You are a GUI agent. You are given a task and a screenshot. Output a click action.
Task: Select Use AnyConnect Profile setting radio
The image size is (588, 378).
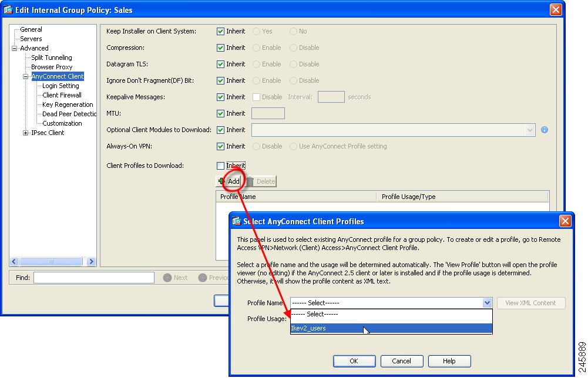coord(293,147)
